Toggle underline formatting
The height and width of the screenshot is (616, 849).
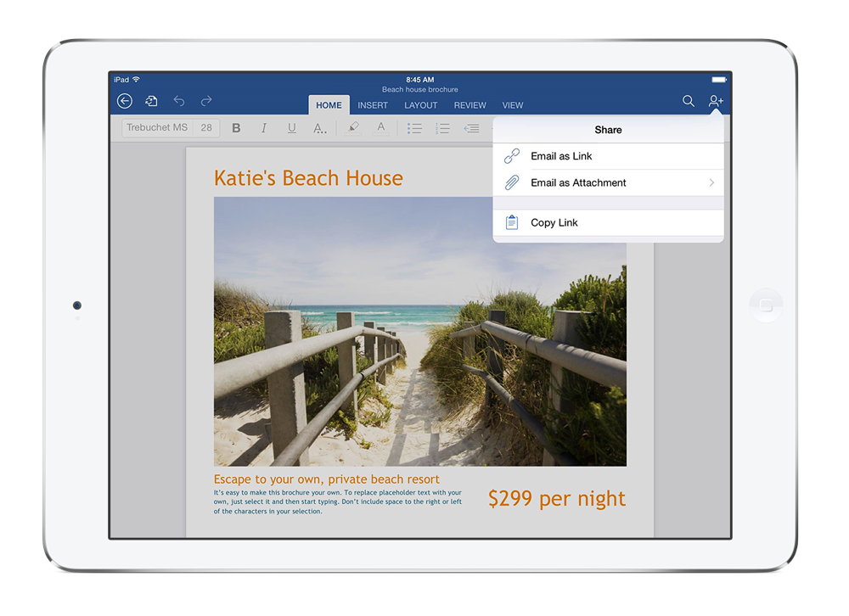291,128
